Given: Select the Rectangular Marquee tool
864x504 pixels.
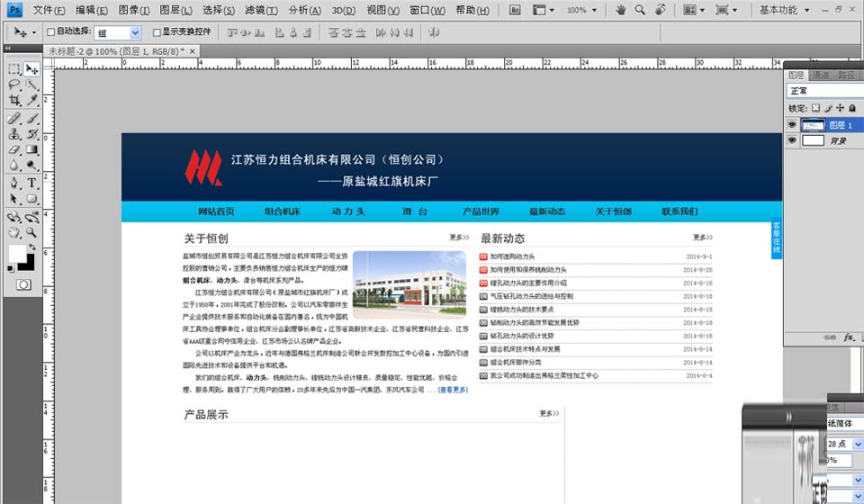Looking at the screenshot, I should pyautogui.click(x=13, y=68).
